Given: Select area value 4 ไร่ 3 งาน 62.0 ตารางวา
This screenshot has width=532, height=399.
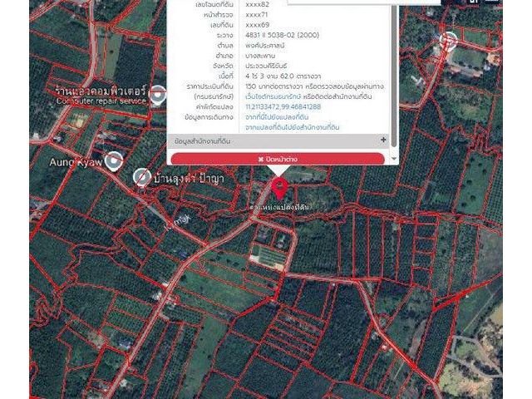Looking at the screenshot, I should 283,76.
